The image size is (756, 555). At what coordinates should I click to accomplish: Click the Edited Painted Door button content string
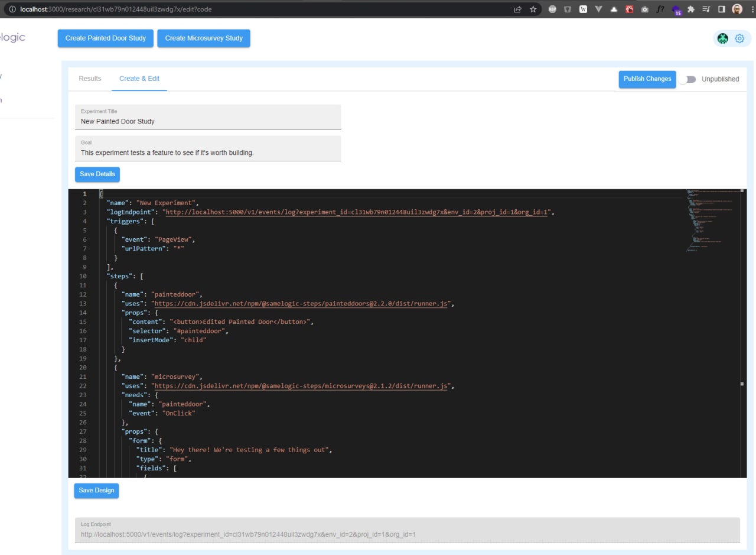(239, 322)
